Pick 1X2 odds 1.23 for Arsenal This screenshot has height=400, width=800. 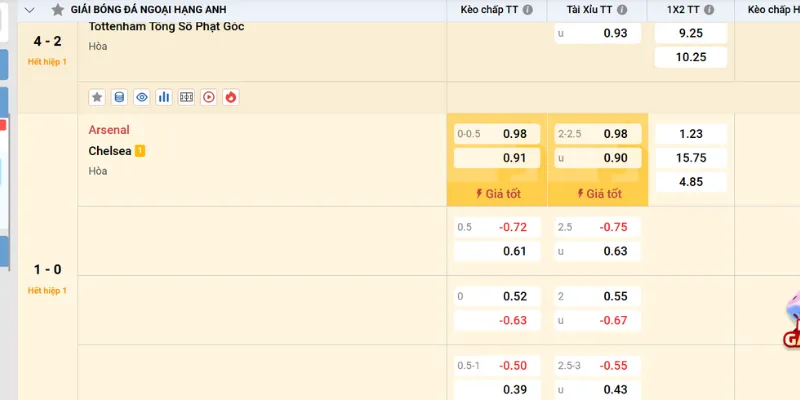point(691,134)
